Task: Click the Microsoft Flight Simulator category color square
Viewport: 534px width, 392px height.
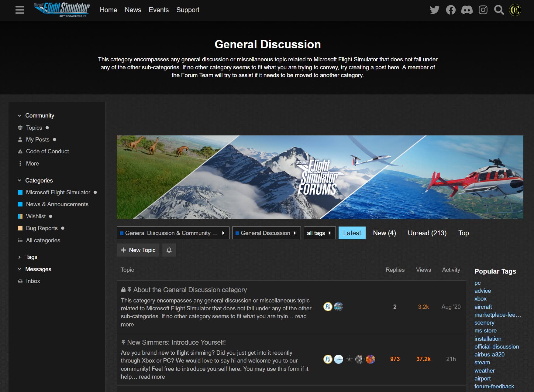Action: click(20, 192)
